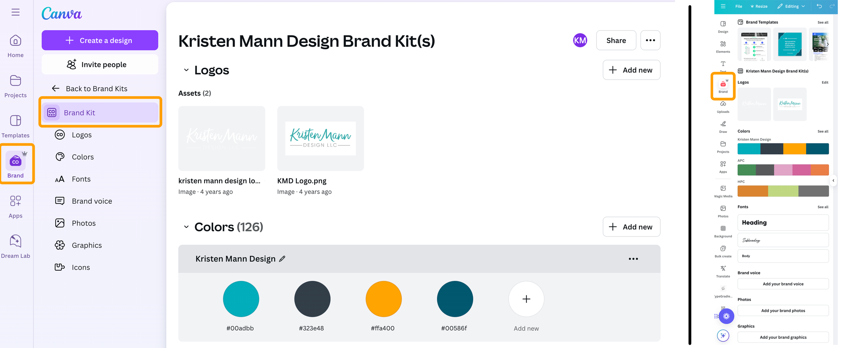Open Brand in the main Canva sidebar
Screen dimensions: 868x348
16,165
